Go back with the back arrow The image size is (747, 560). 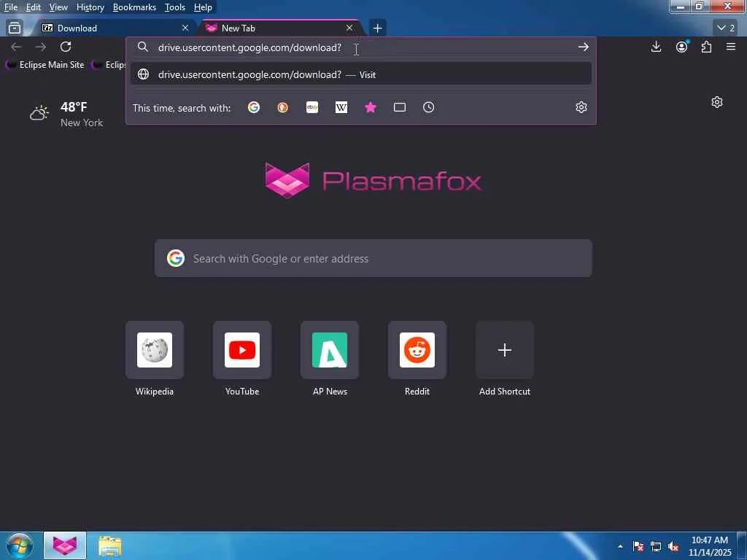click(x=16, y=47)
